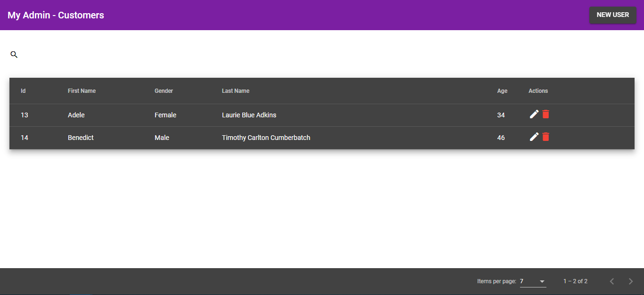Sort by Id column header
The height and width of the screenshot is (295, 644).
click(x=23, y=91)
